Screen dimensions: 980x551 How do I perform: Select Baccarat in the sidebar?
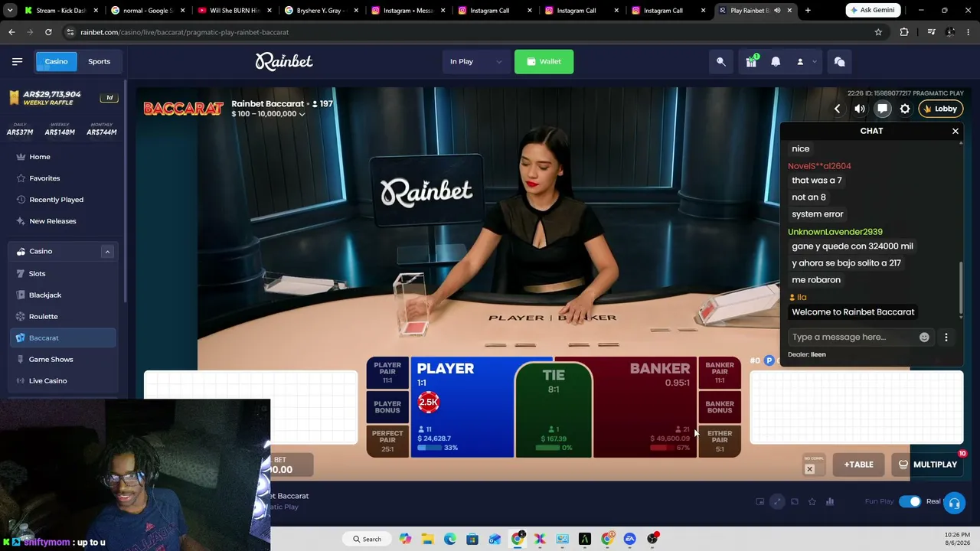[63, 337]
